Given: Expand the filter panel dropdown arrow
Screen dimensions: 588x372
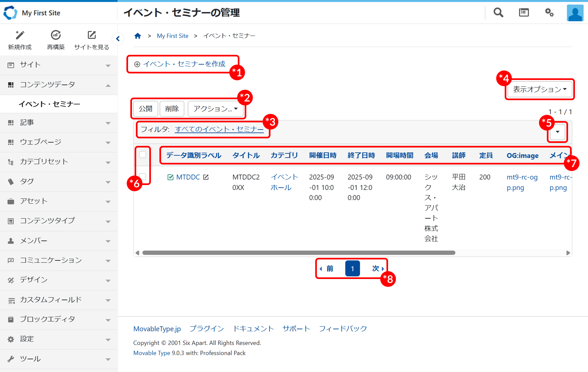Looking at the screenshot, I should pos(558,132).
